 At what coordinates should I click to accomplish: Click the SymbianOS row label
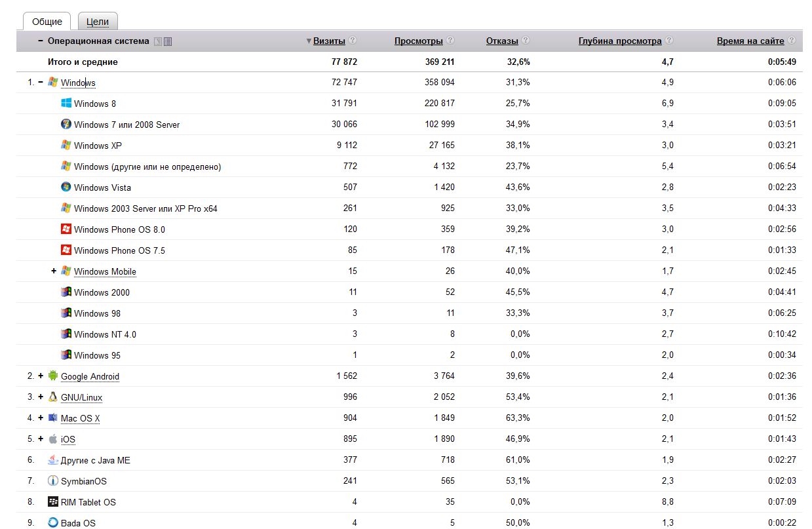(x=84, y=481)
